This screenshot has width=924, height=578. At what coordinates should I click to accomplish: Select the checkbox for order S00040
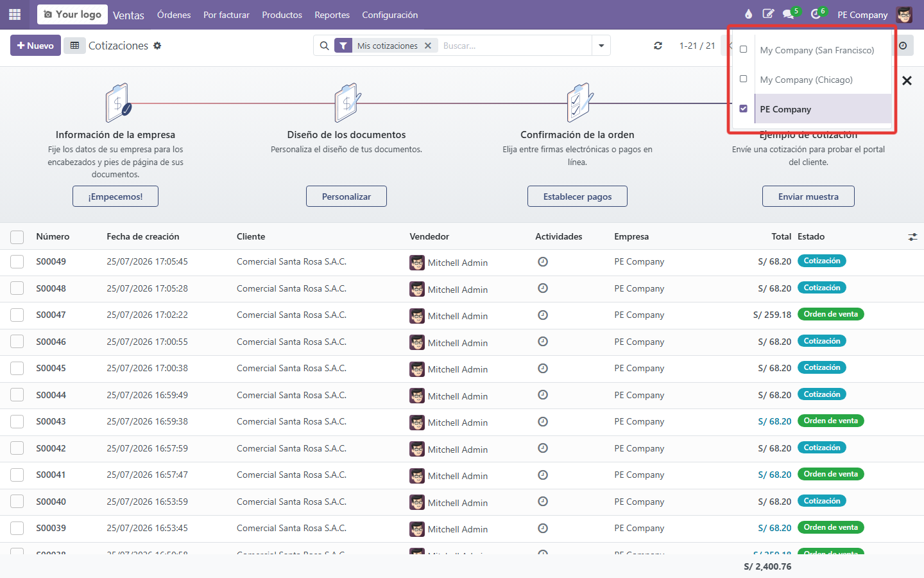17,502
